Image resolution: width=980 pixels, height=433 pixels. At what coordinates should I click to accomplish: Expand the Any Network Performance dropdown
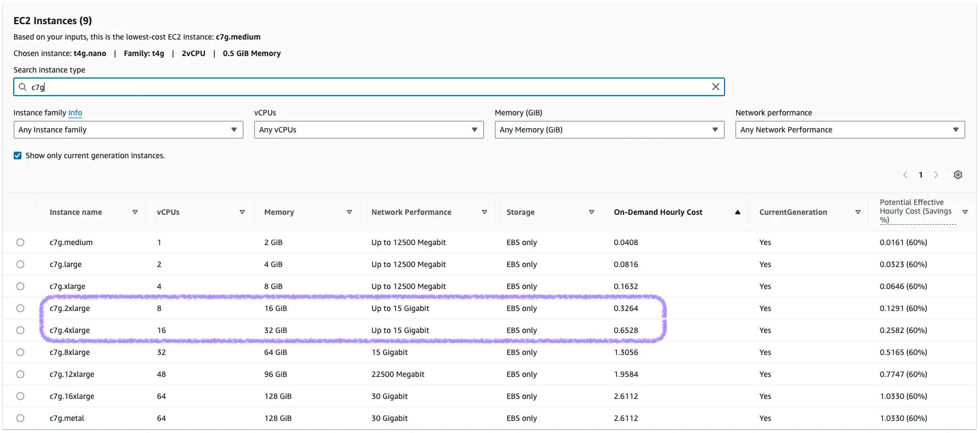pyautogui.click(x=850, y=130)
